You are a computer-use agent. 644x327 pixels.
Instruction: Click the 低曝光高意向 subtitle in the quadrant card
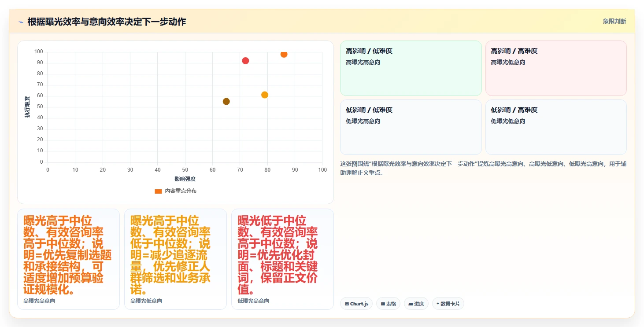[363, 121]
